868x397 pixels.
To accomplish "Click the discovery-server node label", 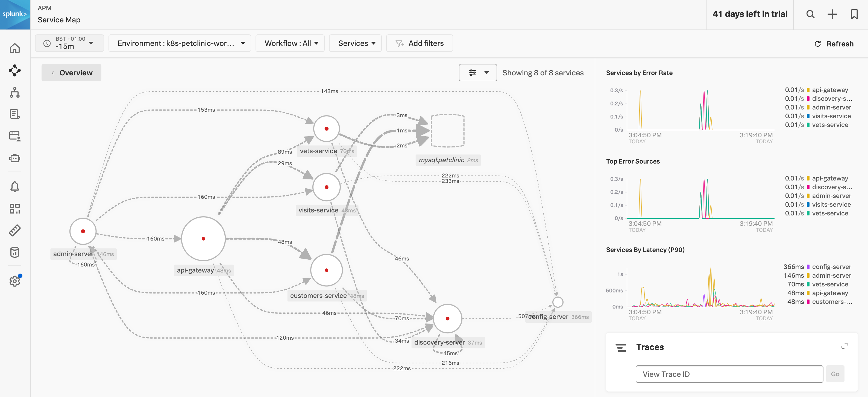I will (x=448, y=342).
